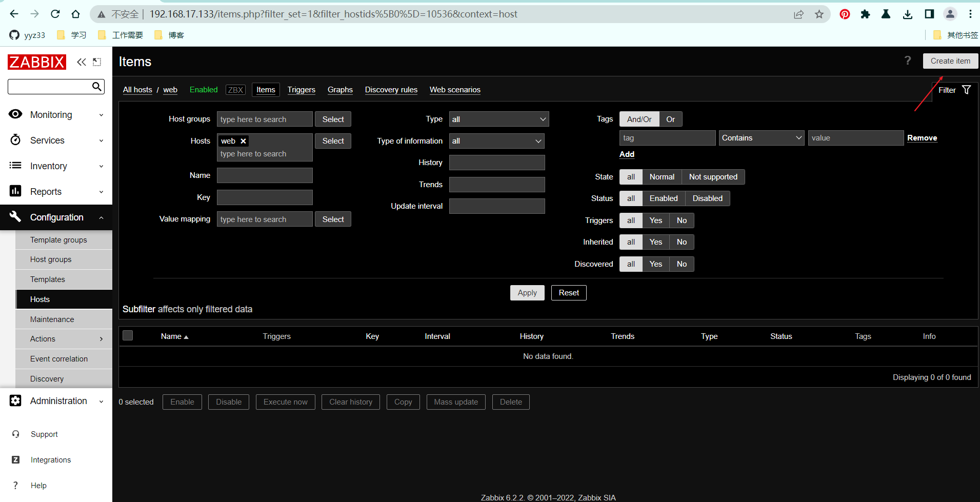Collapse the sidebar with double-arrow icon
The width and height of the screenshot is (980, 502).
click(82, 62)
